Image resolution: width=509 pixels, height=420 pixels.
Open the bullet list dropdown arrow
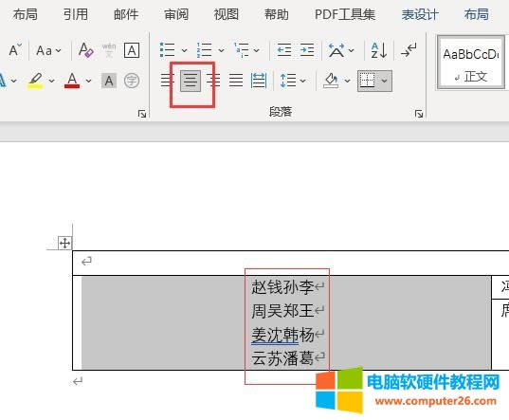tap(185, 50)
